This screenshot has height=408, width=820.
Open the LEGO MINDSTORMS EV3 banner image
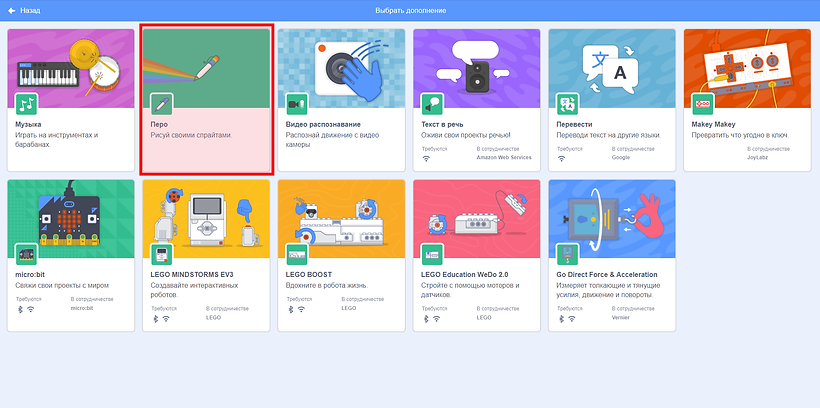206,219
